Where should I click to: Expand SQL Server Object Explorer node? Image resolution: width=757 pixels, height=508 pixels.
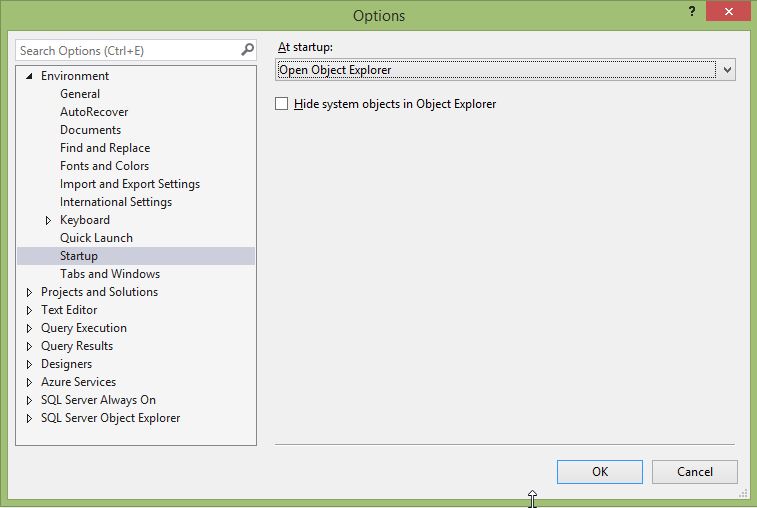coord(29,418)
